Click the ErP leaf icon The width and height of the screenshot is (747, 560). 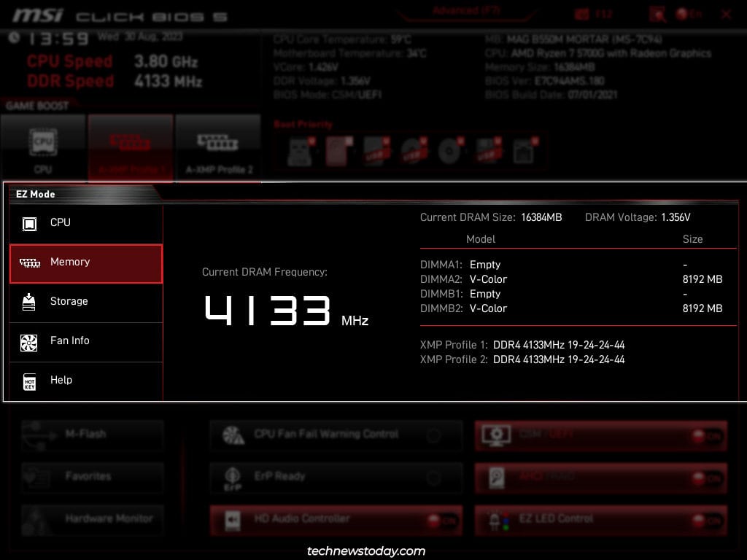[x=233, y=478]
